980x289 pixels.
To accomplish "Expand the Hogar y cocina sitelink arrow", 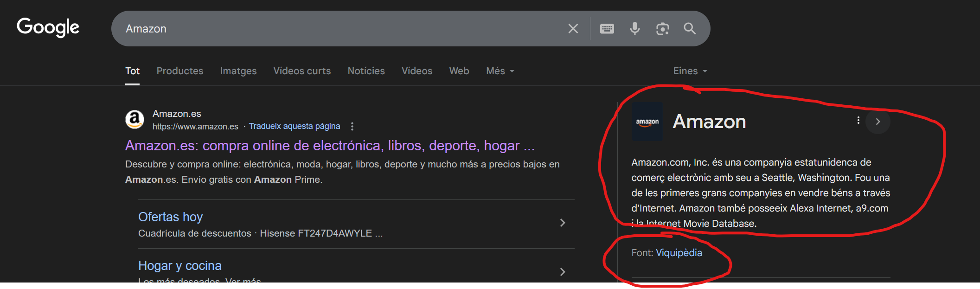I will point(563,272).
